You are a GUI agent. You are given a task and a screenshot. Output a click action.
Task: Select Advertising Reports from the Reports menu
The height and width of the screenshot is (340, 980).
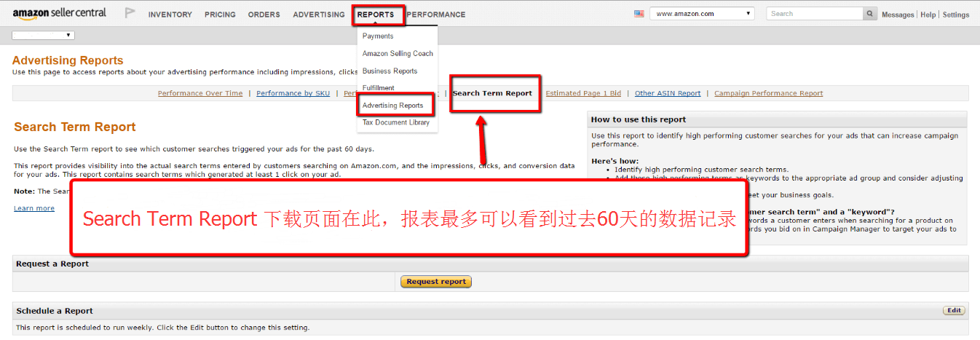coord(392,106)
